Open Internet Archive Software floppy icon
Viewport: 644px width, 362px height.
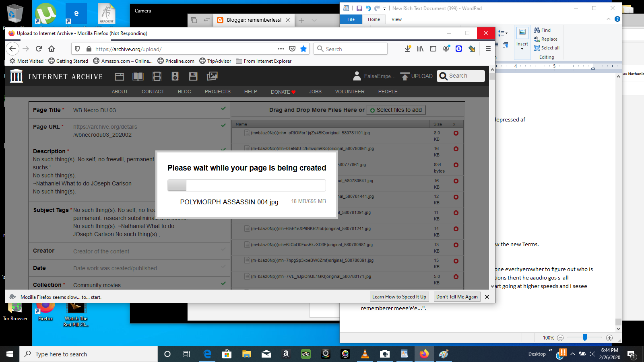pos(193,76)
